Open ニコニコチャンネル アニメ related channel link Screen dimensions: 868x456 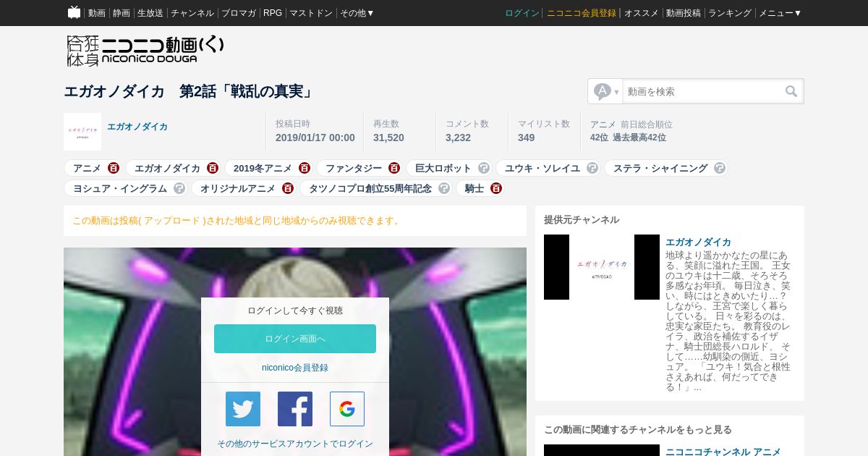(723, 452)
